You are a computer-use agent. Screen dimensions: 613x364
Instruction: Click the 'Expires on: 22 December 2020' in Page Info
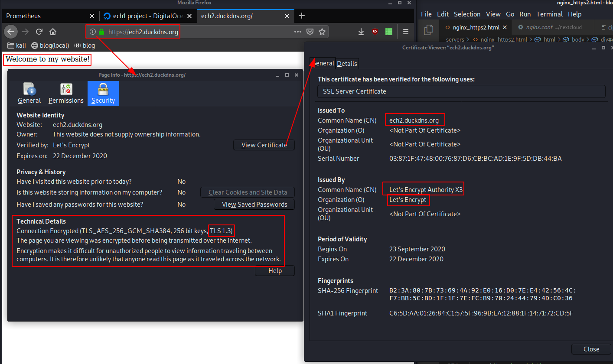click(x=62, y=156)
